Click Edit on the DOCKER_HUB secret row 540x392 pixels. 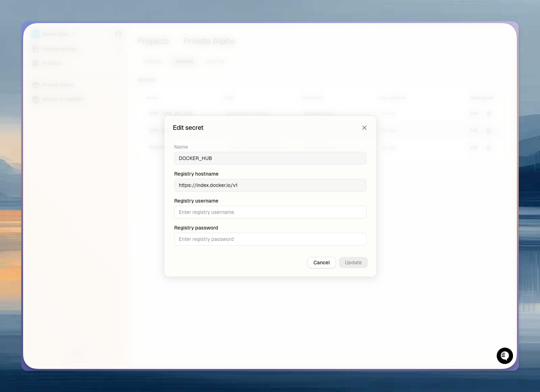[474, 148]
